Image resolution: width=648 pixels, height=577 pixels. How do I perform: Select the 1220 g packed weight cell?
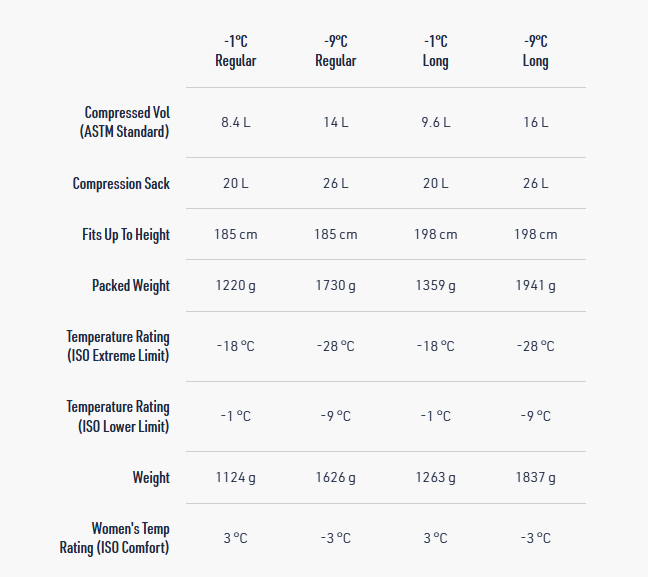coord(236,286)
